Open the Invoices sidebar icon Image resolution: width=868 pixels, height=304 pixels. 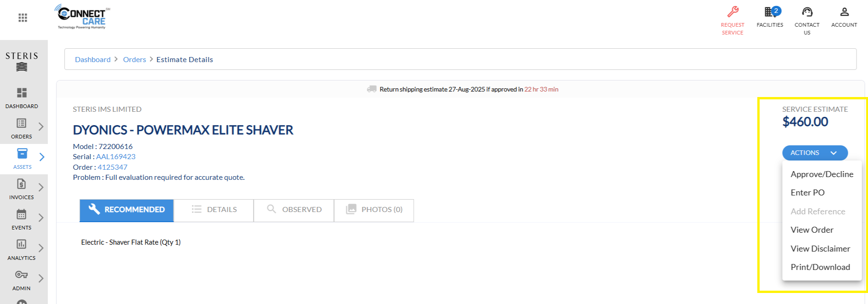pyautogui.click(x=22, y=184)
